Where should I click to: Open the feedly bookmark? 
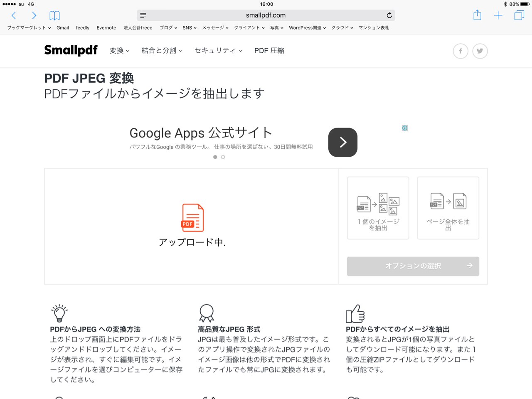point(83,28)
